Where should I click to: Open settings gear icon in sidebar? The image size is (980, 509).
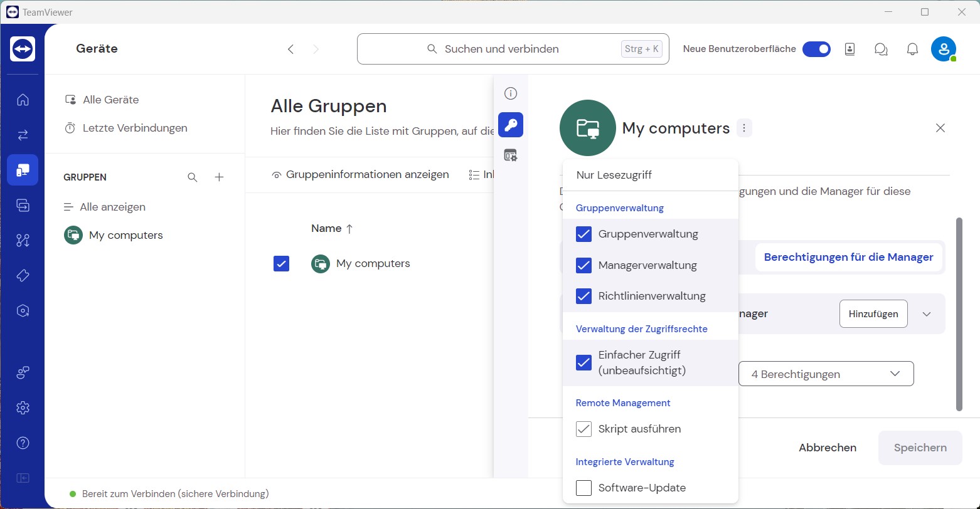(23, 408)
